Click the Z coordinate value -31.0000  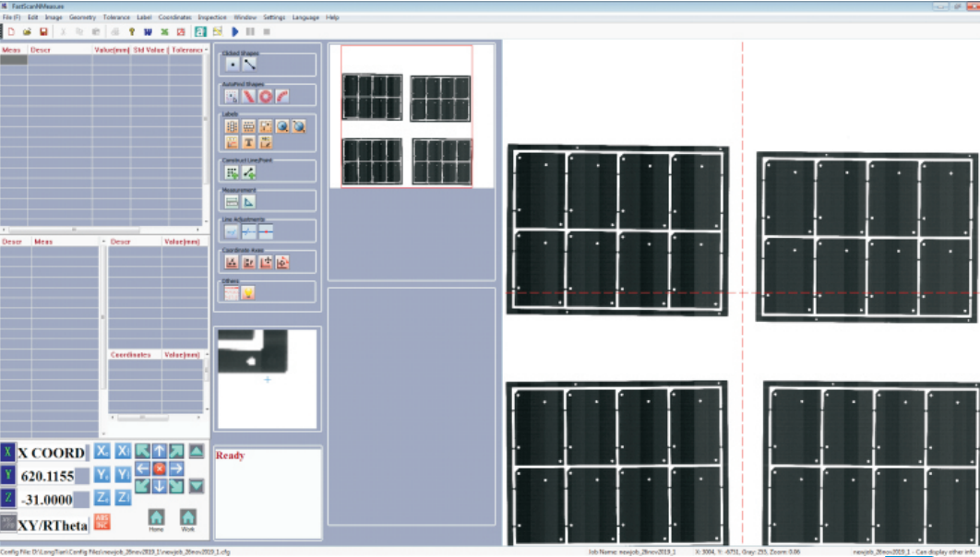pyautogui.click(x=47, y=500)
